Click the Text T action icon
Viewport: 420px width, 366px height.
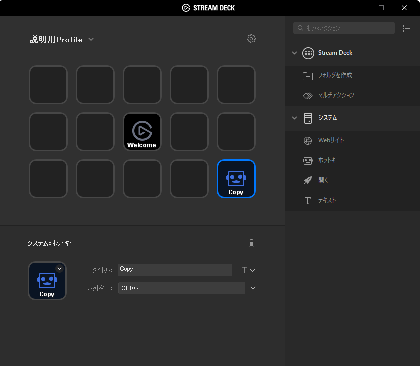point(308,201)
